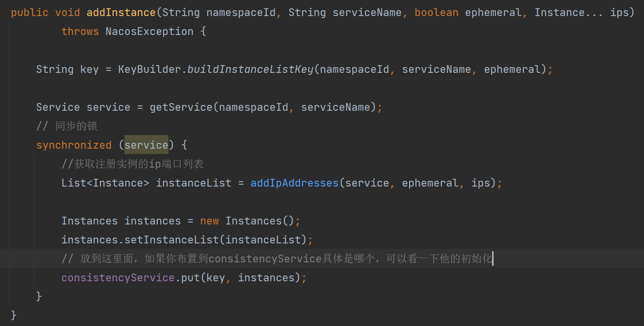Select the NacosException class name
This screenshot has height=326, width=644.
149,32
